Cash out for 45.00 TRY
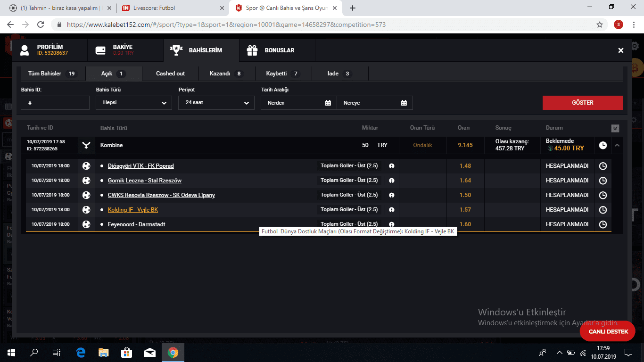 point(565,148)
